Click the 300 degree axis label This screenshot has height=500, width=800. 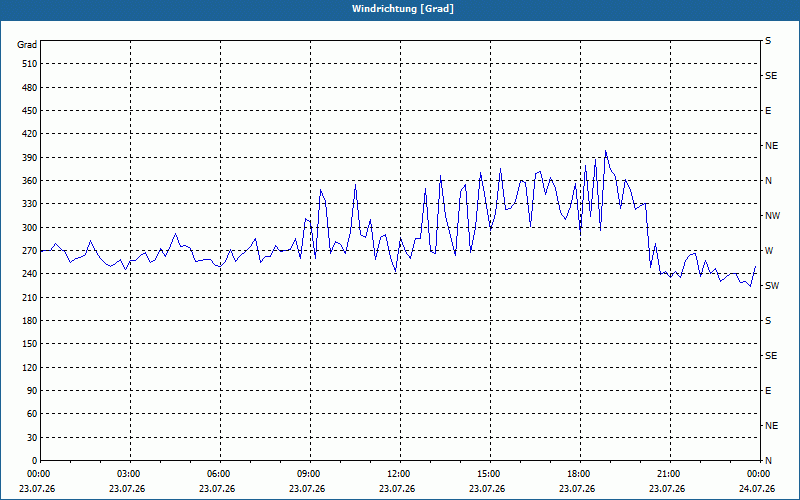[x=30, y=228]
